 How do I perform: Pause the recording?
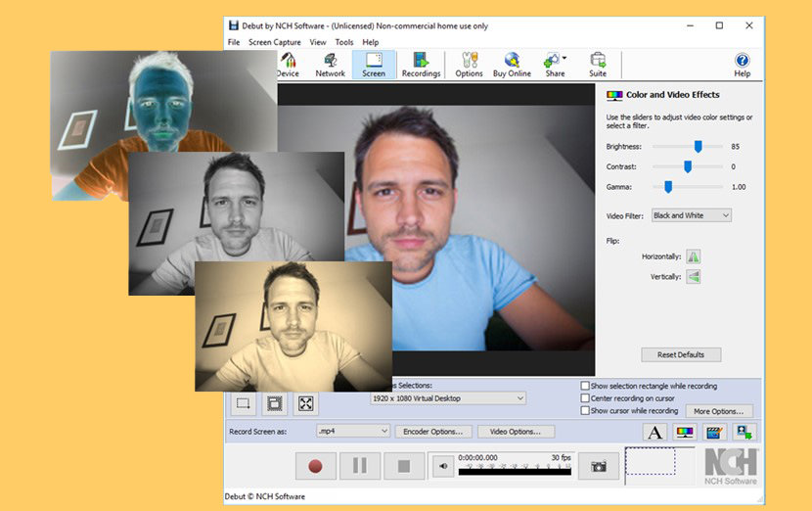[360, 466]
